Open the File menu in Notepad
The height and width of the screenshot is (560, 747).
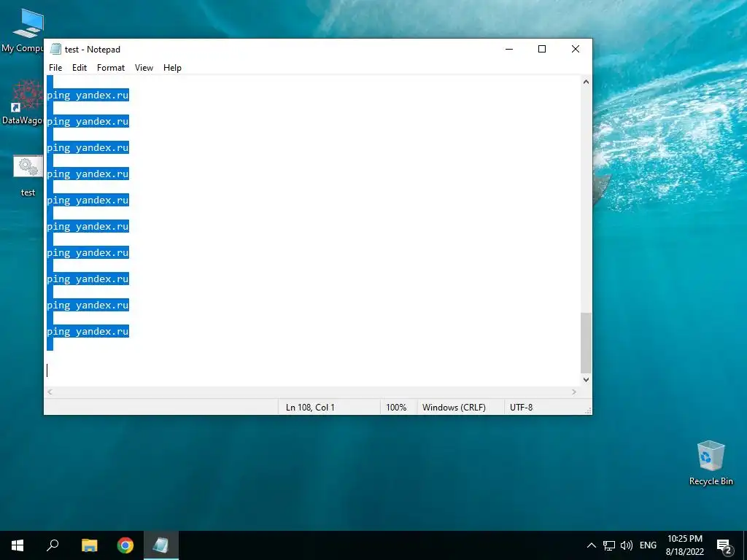coord(55,68)
